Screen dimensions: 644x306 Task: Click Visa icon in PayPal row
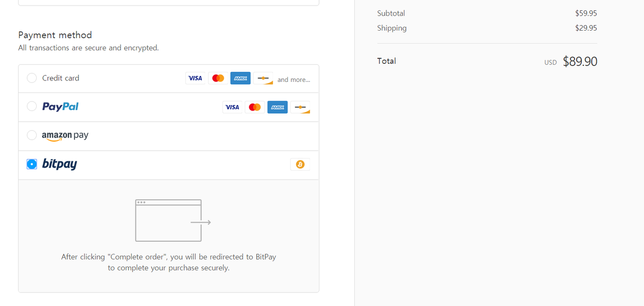pos(232,107)
